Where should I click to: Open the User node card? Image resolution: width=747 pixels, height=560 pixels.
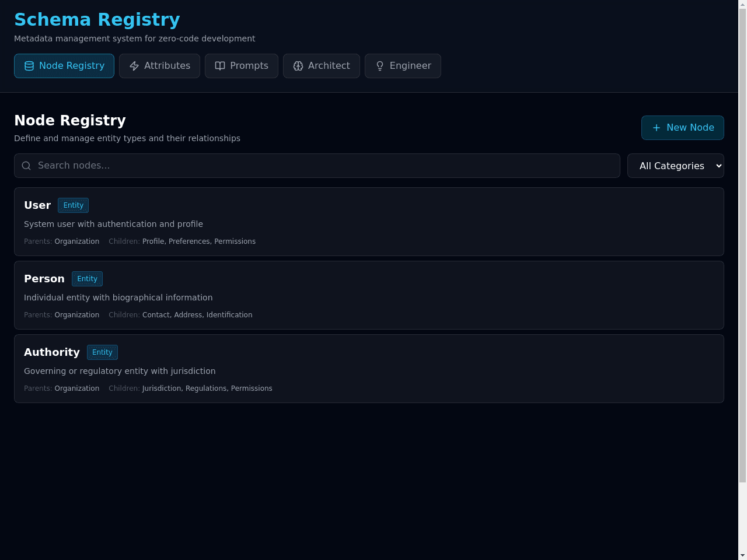369,222
